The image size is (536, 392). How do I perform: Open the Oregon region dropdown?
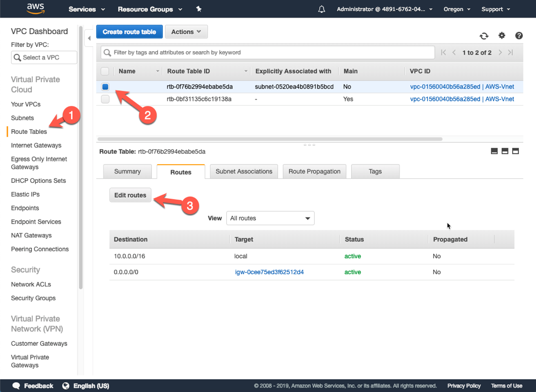coord(457,9)
